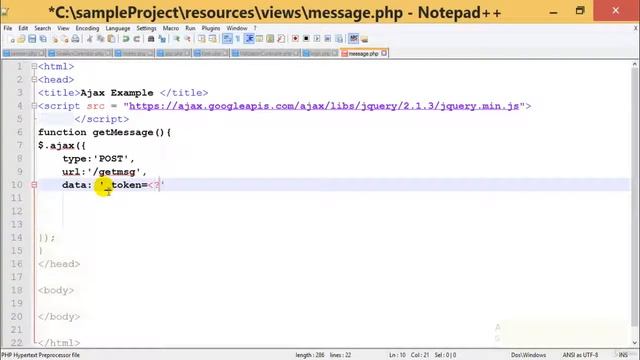Screen dimensions: 640x360
Task: Click the User Defined Language icon
Action: click(260, 39)
